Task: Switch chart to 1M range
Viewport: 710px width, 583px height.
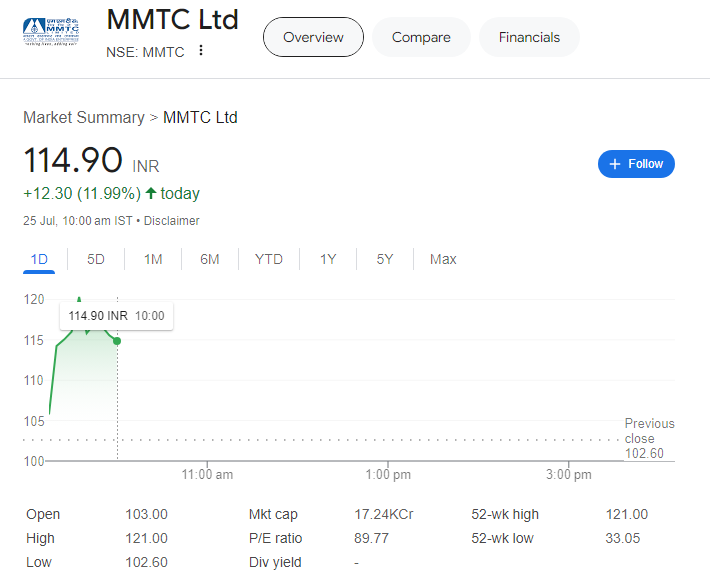Action: pyautogui.click(x=153, y=259)
